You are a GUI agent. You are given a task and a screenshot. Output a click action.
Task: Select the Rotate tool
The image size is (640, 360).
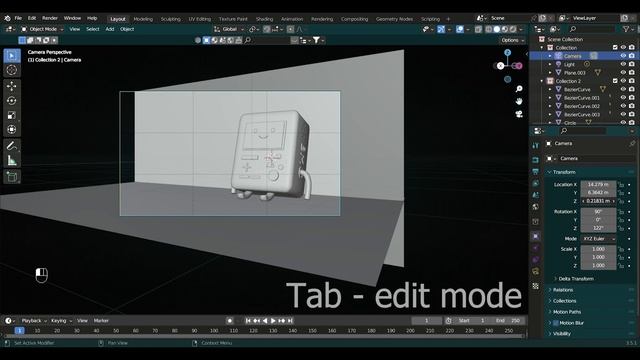[11, 100]
